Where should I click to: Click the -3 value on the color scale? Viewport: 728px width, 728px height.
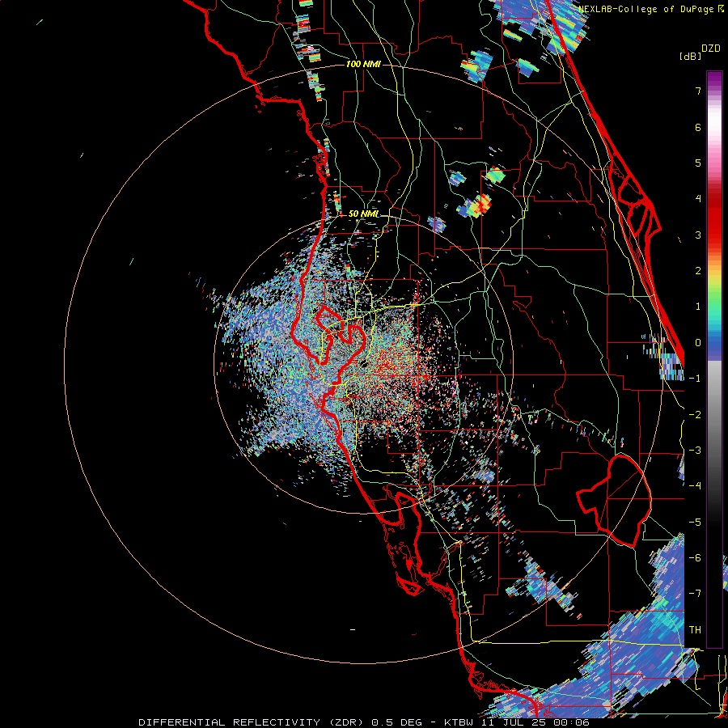point(695,450)
